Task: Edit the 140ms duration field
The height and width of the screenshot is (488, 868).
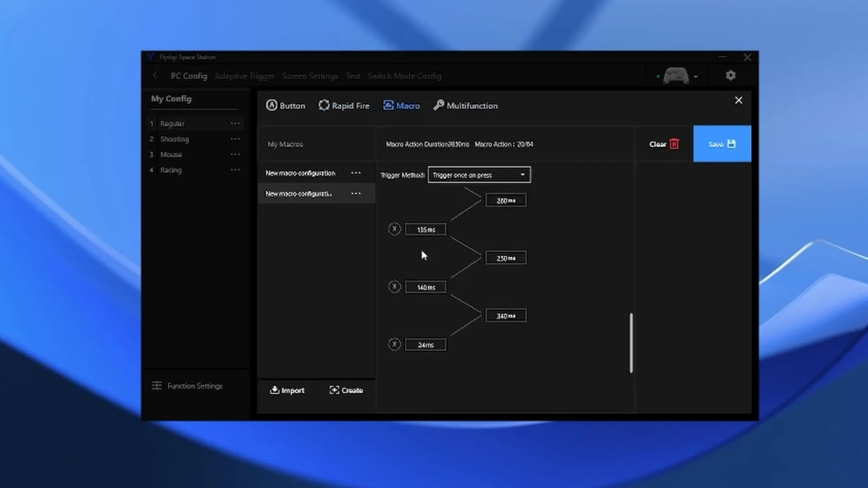Action: tap(426, 287)
